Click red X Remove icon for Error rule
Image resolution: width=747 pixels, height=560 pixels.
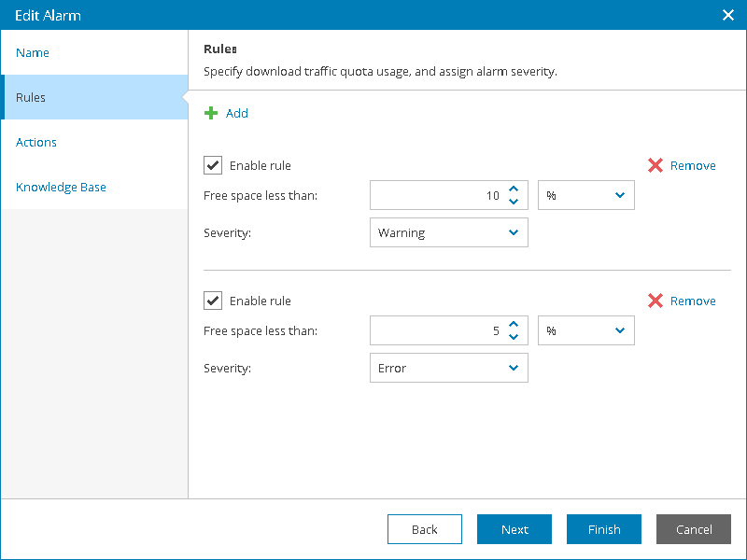click(x=655, y=301)
